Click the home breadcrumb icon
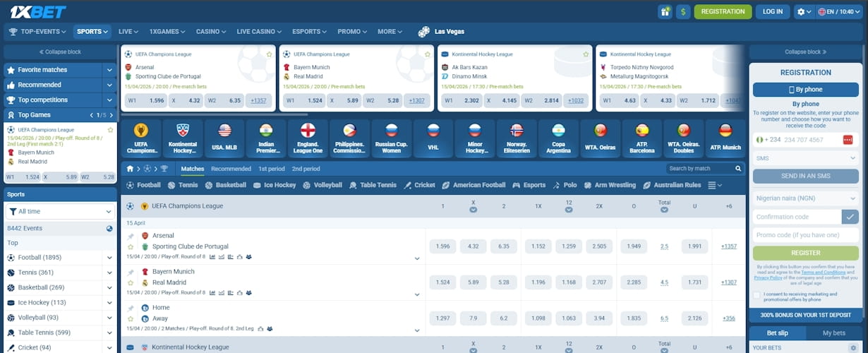This screenshot has width=868, height=353. coord(130,169)
